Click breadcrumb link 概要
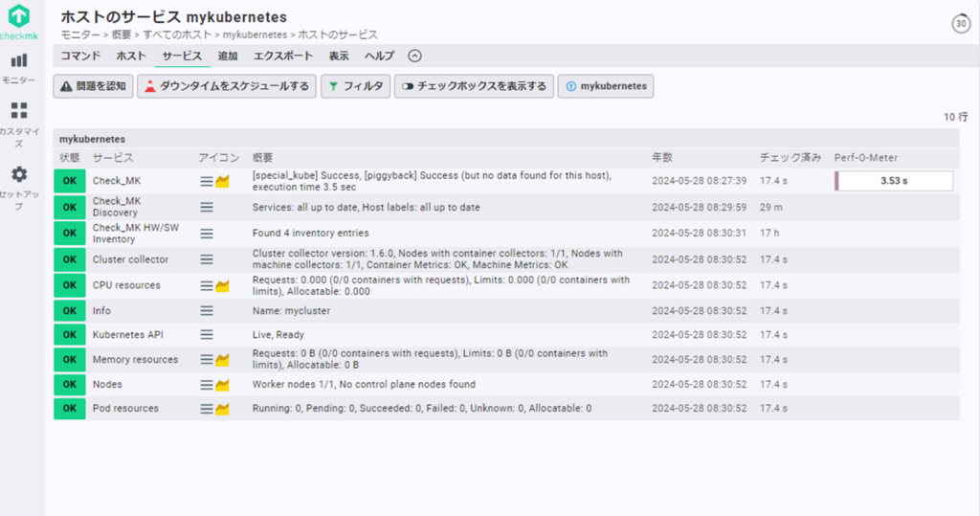 [x=122, y=34]
